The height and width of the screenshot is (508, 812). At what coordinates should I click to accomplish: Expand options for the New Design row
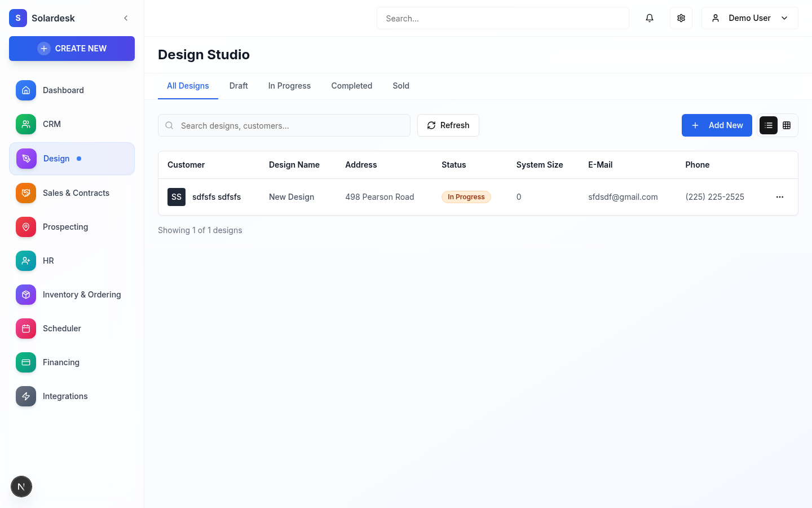(780, 196)
